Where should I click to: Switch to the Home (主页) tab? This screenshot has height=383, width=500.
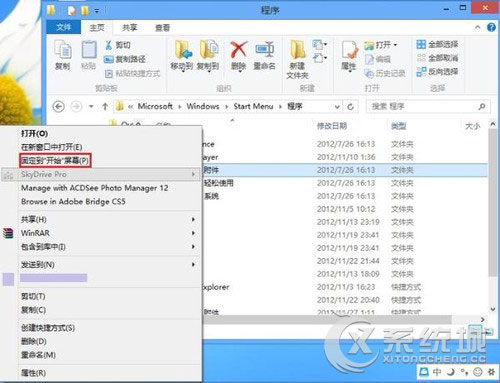coord(97,28)
